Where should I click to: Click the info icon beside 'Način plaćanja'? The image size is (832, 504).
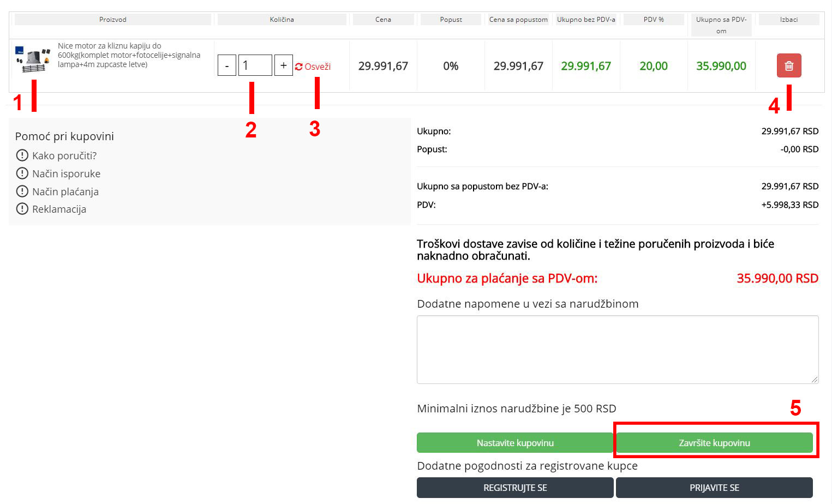pyautogui.click(x=22, y=191)
